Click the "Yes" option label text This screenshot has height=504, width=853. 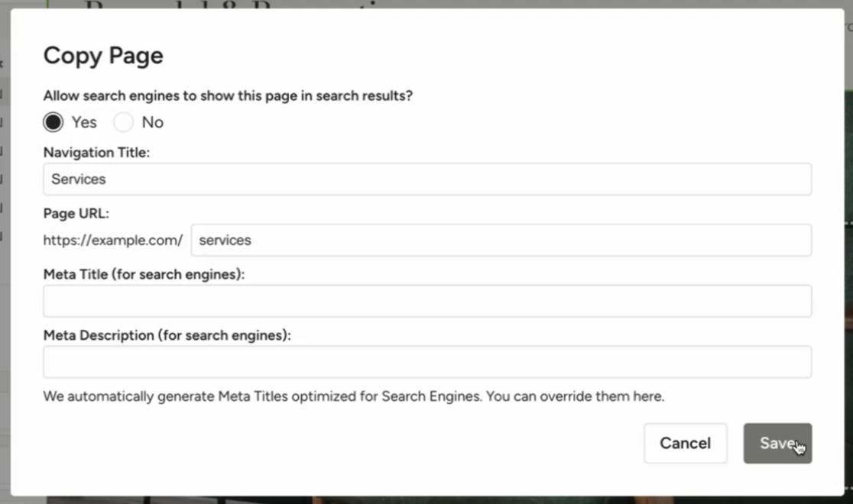84,122
